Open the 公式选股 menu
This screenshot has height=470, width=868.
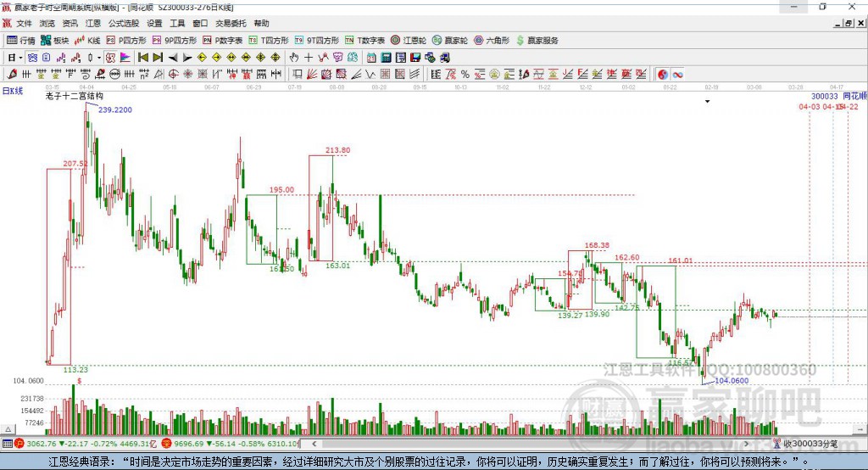[124, 23]
